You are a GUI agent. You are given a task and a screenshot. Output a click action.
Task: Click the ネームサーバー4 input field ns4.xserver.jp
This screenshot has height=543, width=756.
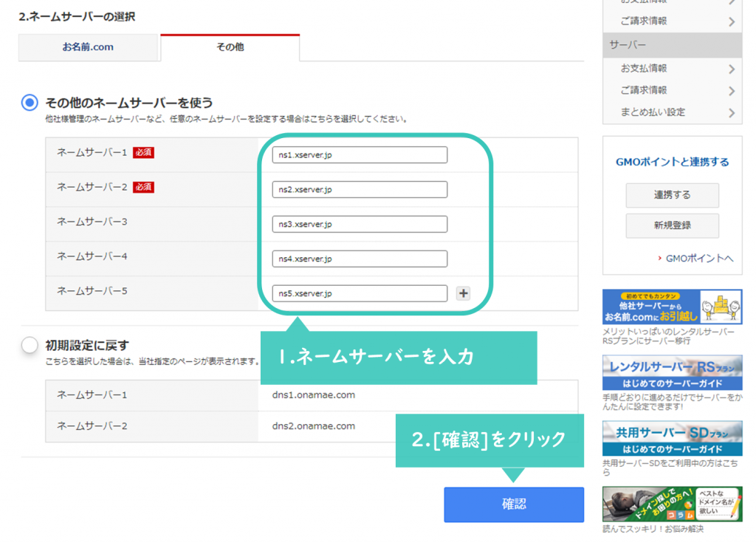(360, 259)
